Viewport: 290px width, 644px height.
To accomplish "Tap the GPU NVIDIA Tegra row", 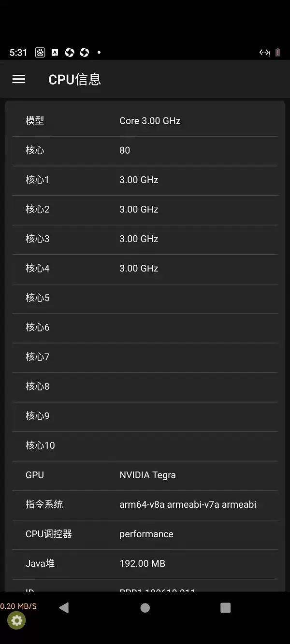I will tap(145, 475).
